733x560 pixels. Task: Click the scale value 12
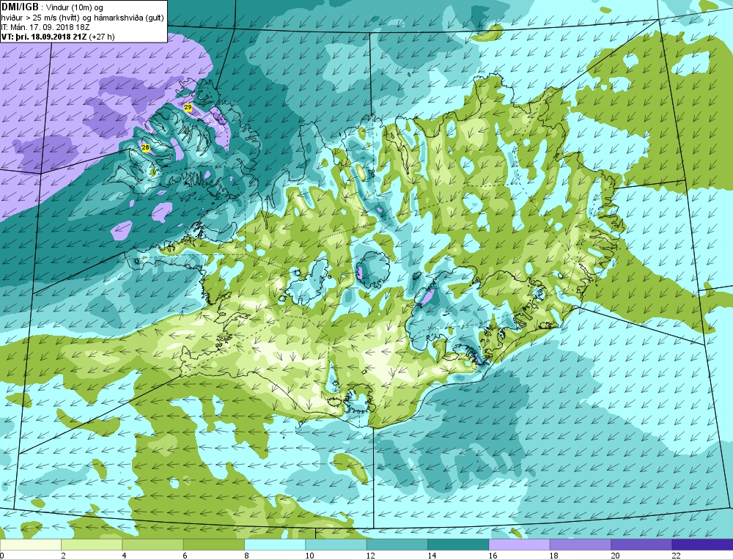(x=371, y=556)
